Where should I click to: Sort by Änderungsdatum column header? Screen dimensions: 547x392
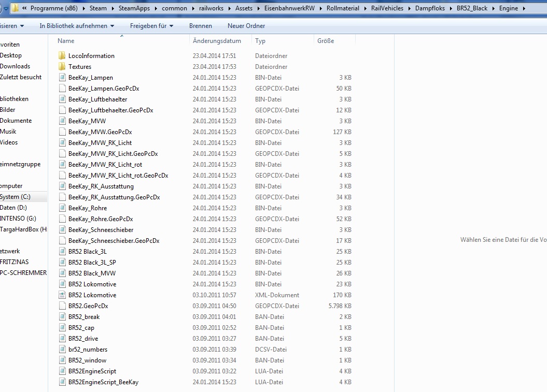point(217,41)
